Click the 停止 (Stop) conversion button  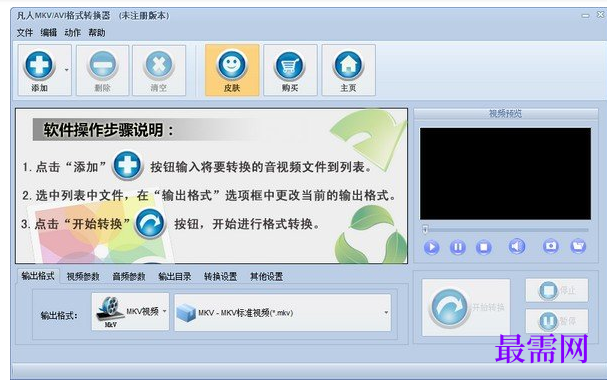tap(557, 290)
